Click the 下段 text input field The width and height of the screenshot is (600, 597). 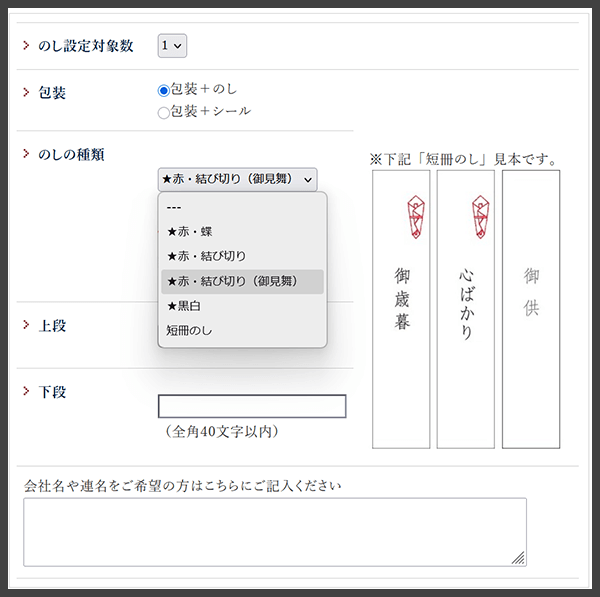252,406
